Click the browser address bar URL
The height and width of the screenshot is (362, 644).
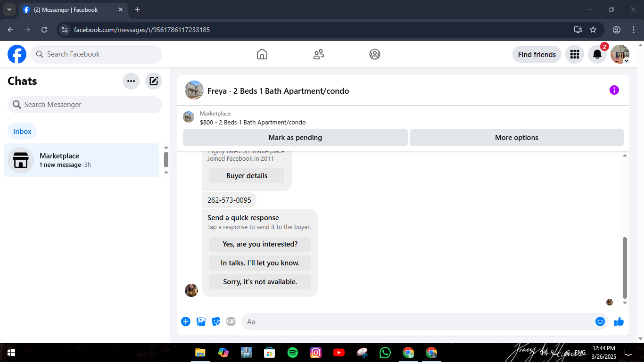(x=142, y=30)
